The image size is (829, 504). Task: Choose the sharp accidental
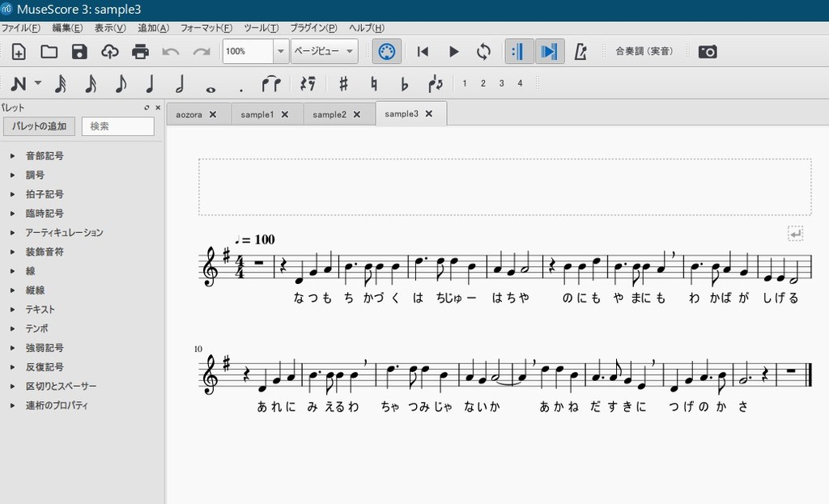point(343,83)
